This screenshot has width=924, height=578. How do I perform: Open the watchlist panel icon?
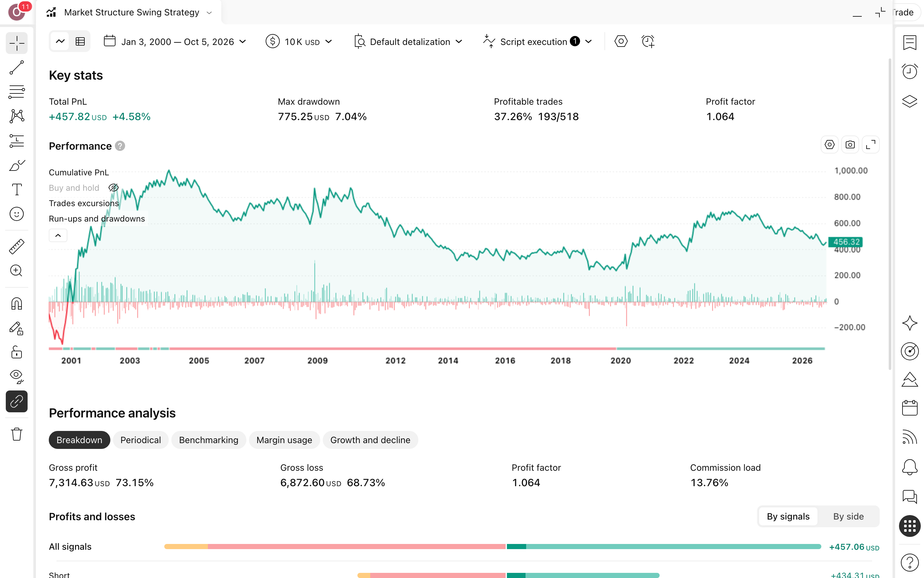(910, 43)
